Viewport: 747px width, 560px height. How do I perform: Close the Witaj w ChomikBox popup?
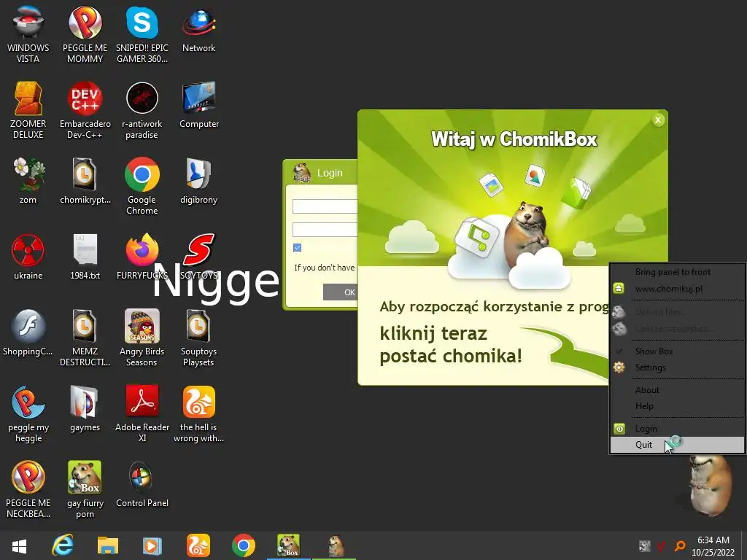[658, 120]
